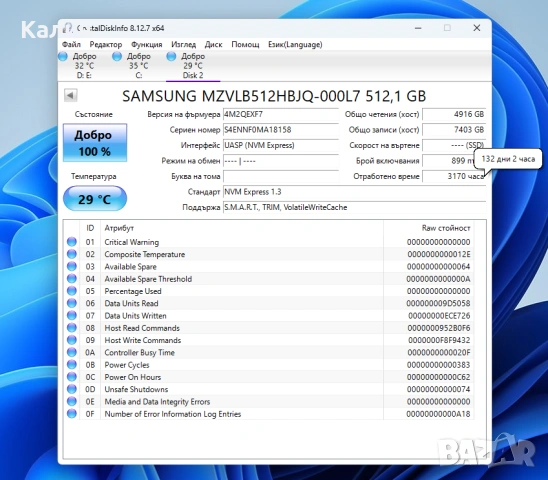Open the Помощ menu

pos(245,44)
